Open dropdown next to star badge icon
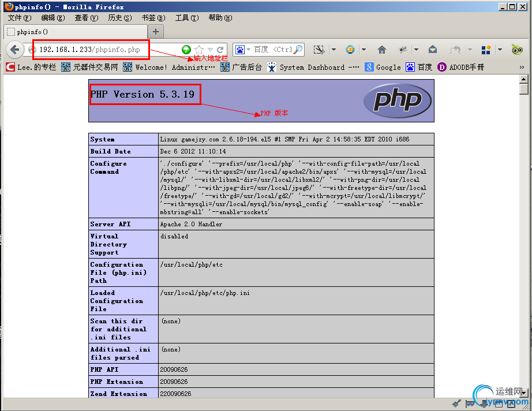This screenshot has width=532, height=411. pyautogui.click(x=364, y=50)
